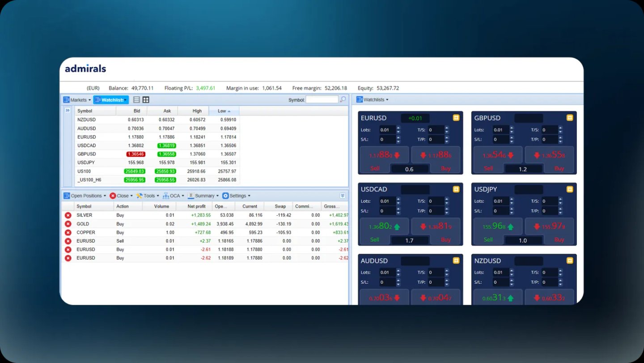Switch market watch to grid view
Screen dimensions: 644x363
(x=146, y=100)
